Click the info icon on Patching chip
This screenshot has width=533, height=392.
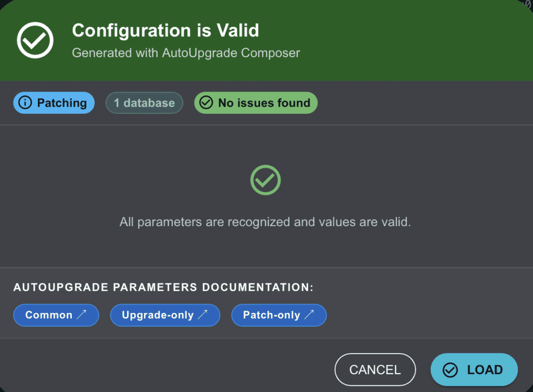click(x=24, y=103)
